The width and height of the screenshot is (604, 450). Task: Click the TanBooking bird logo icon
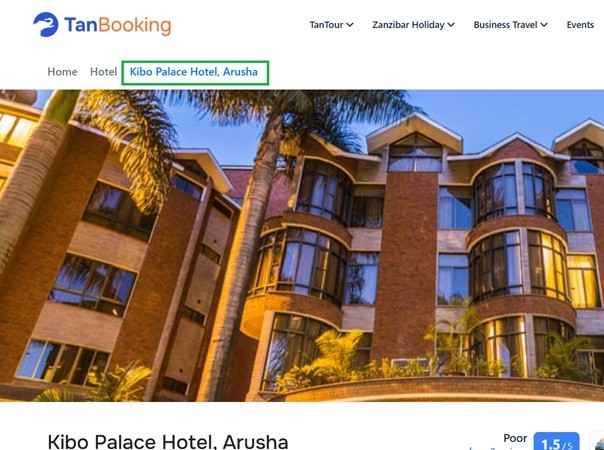pos(46,25)
